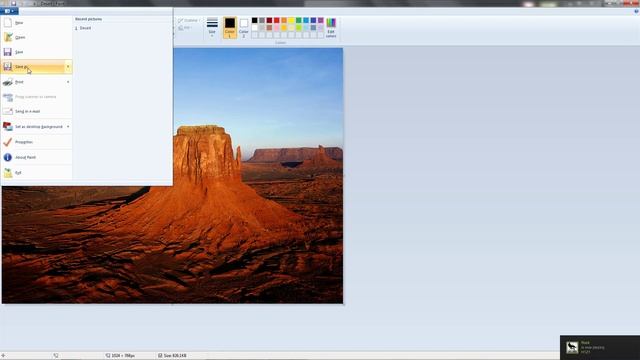Pick the brown palette swatch

click(x=269, y=28)
